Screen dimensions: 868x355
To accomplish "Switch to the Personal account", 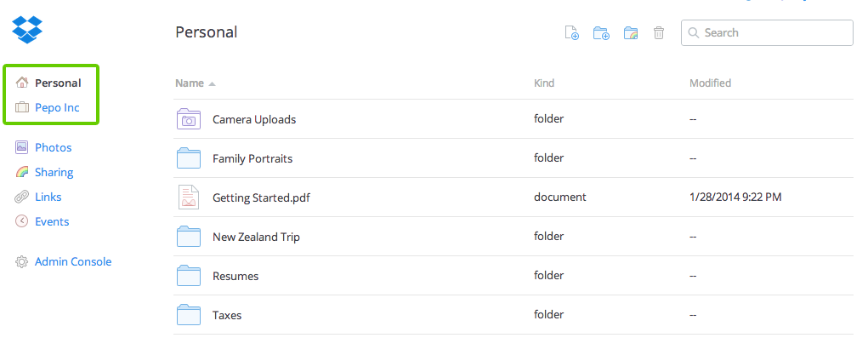I will coord(58,83).
